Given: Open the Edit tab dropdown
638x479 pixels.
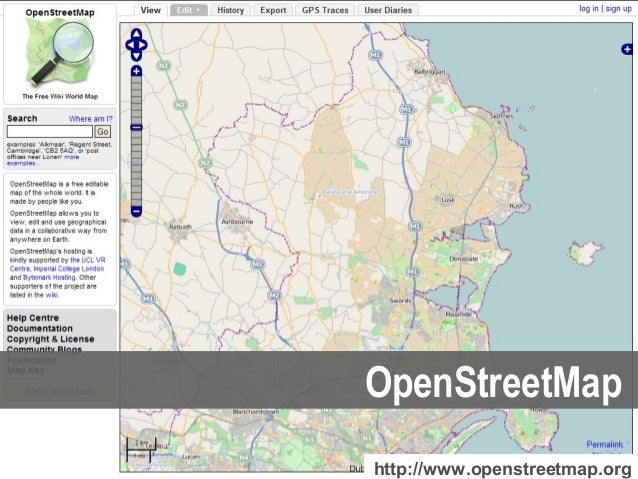Looking at the screenshot, I should pyautogui.click(x=186, y=10).
